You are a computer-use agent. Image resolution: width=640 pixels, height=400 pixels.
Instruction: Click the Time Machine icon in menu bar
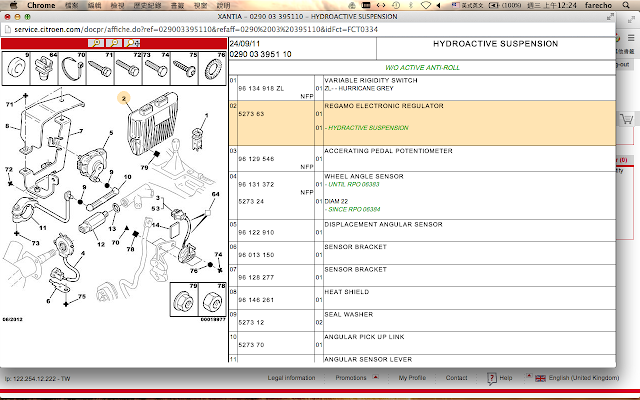[x=396, y=5]
